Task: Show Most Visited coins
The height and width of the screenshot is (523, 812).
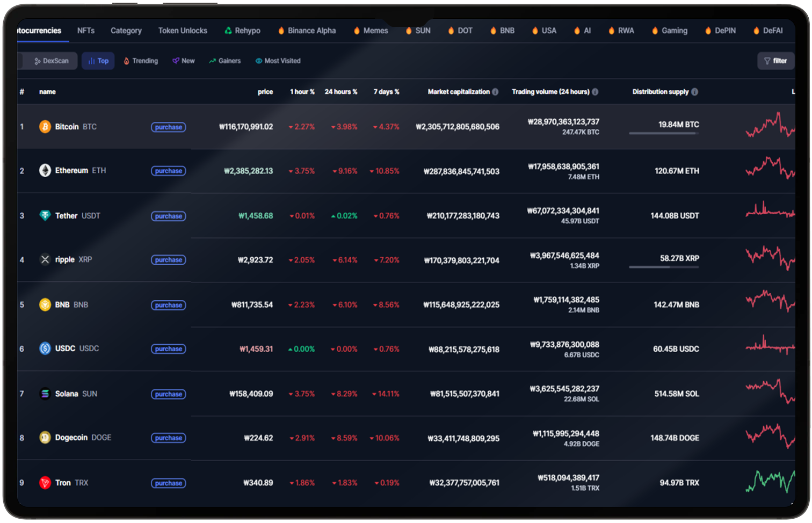Action: 278,61
